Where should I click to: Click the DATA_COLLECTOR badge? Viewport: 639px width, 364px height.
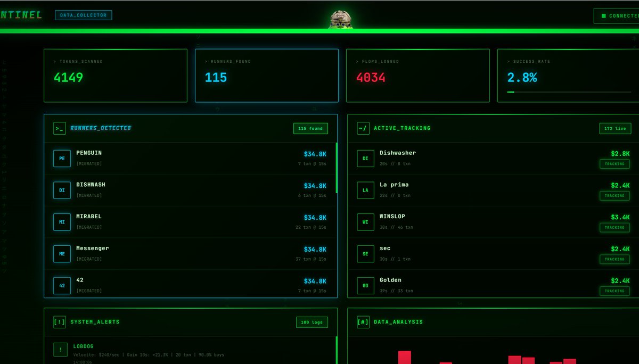tap(84, 15)
